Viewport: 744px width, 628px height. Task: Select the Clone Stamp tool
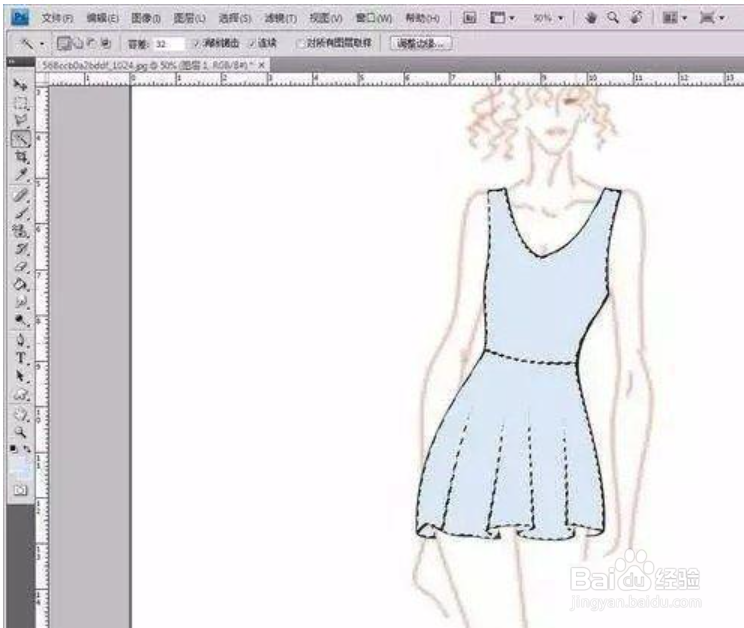20,231
